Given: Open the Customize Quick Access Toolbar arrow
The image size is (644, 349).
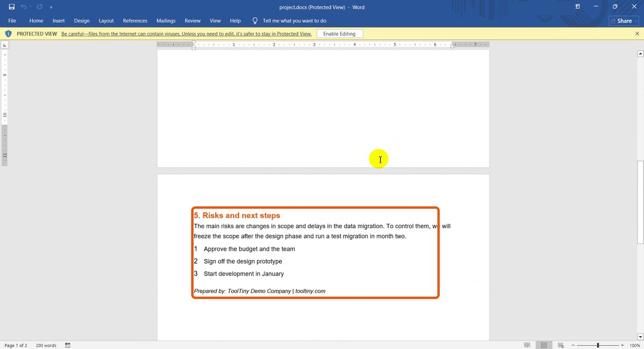Looking at the screenshot, I should 51,8.
